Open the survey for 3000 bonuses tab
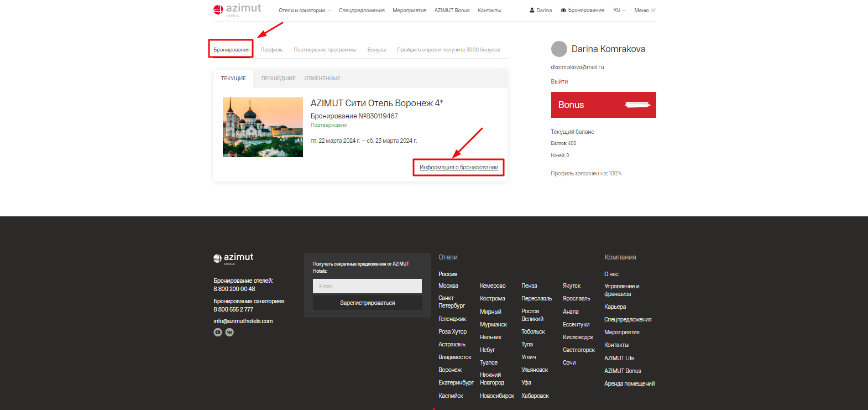Image resolution: width=868 pixels, height=410 pixels. (x=448, y=50)
